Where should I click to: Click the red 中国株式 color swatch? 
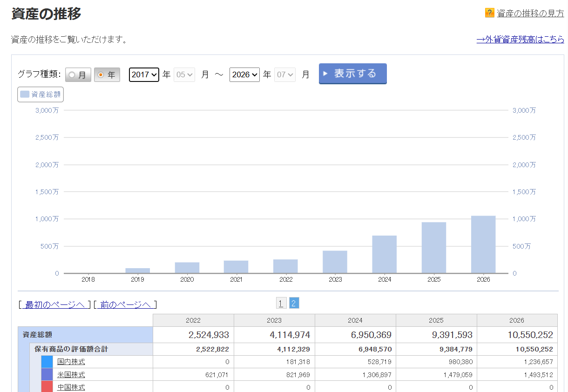pos(47,386)
